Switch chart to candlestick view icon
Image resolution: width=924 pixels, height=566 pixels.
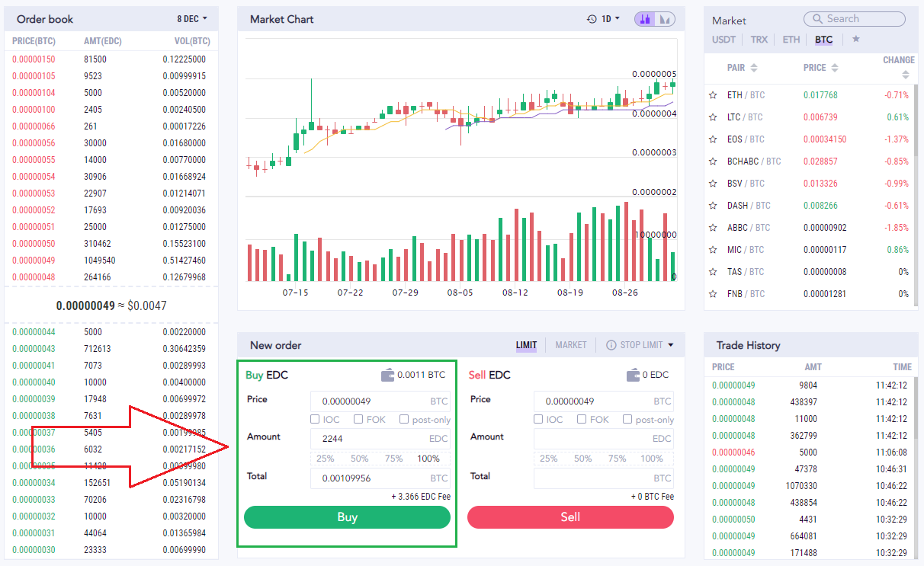(x=645, y=19)
